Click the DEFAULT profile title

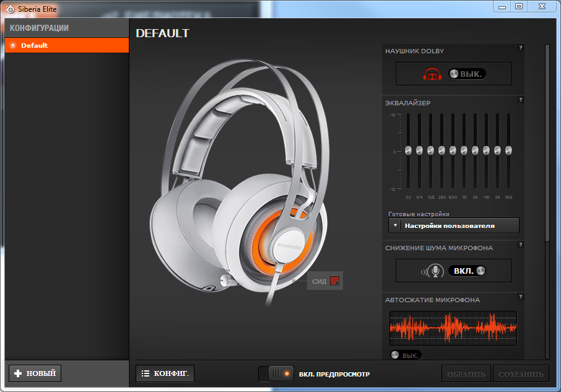[x=162, y=33]
